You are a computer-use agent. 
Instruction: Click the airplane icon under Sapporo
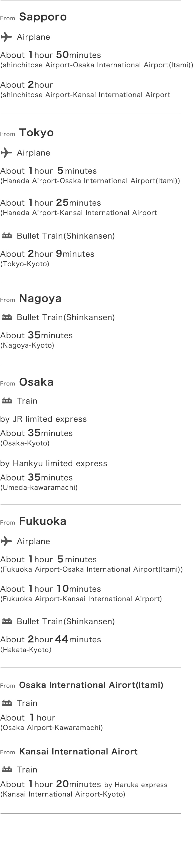pyautogui.click(x=6, y=37)
